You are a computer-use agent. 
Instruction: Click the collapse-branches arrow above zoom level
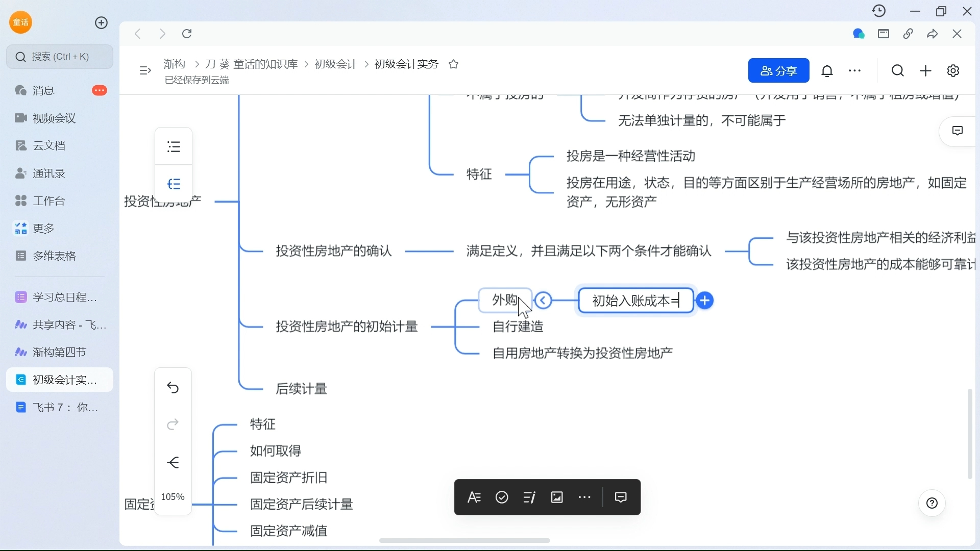pos(174,462)
